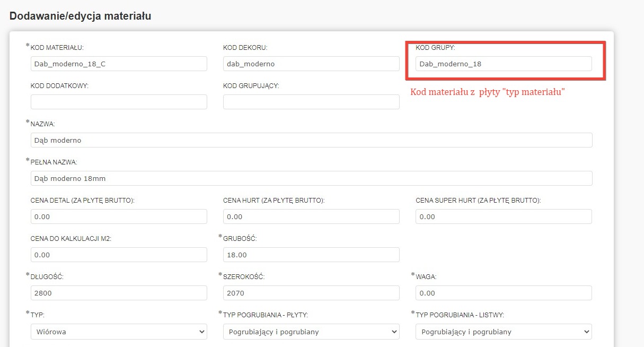The image size is (644, 347).
Task: Edit the PEŁNA NAZWA text field
Action: [312, 178]
